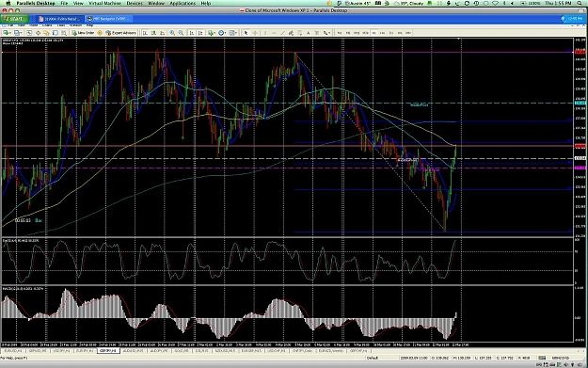The width and height of the screenshot is (588, 368).
Task: Set timeframe to M30
Action: coord(365,33)
